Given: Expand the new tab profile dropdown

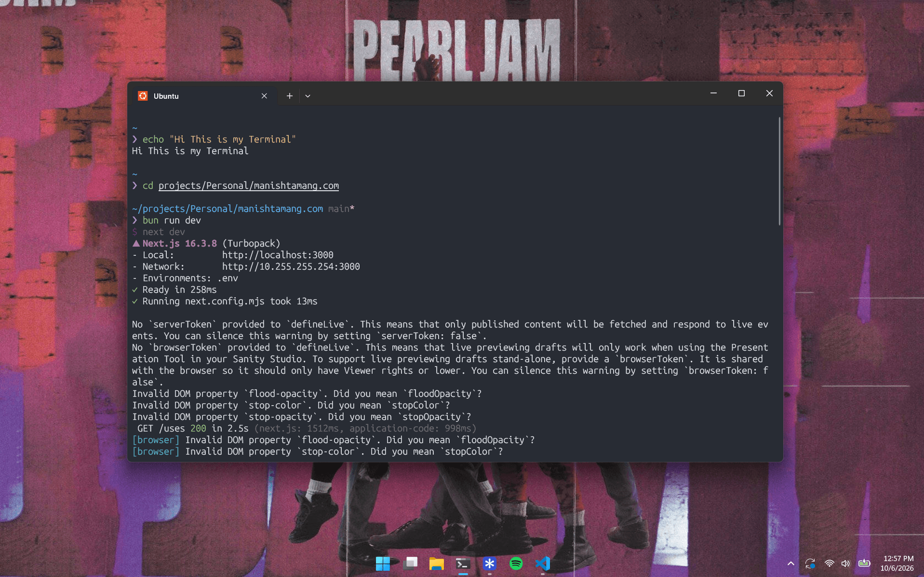Looking at the screenshot, I should coord(308,96).
